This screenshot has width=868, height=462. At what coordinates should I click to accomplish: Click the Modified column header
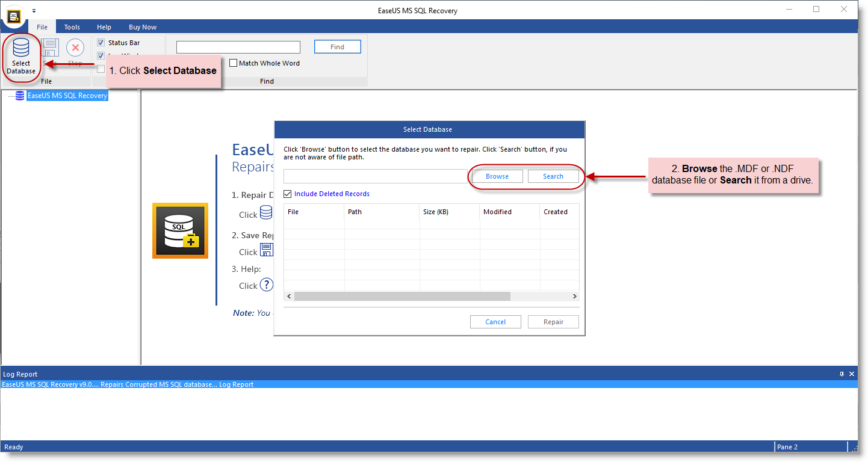509,212
